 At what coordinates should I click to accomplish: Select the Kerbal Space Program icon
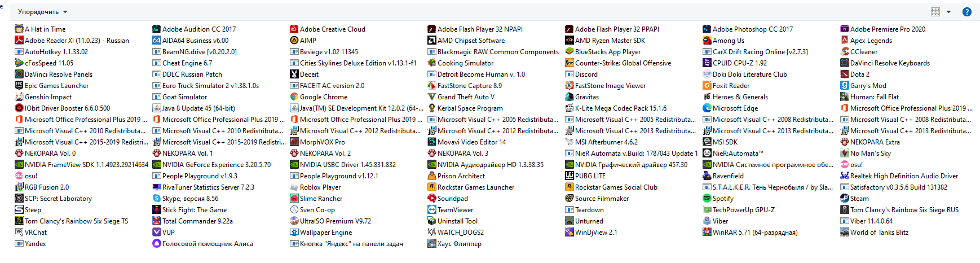click(x=432, y=108)
